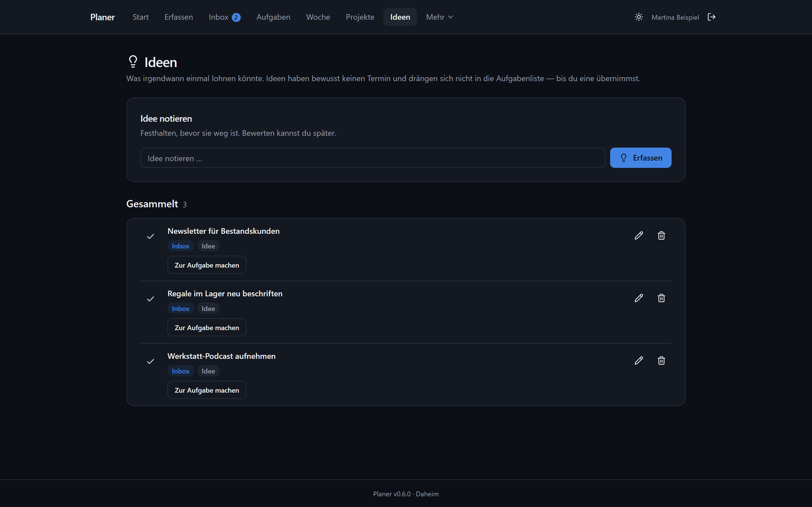The image size is (812, 507).
Task: Open the Aufgaben tab
Action: tap(273, 17)
